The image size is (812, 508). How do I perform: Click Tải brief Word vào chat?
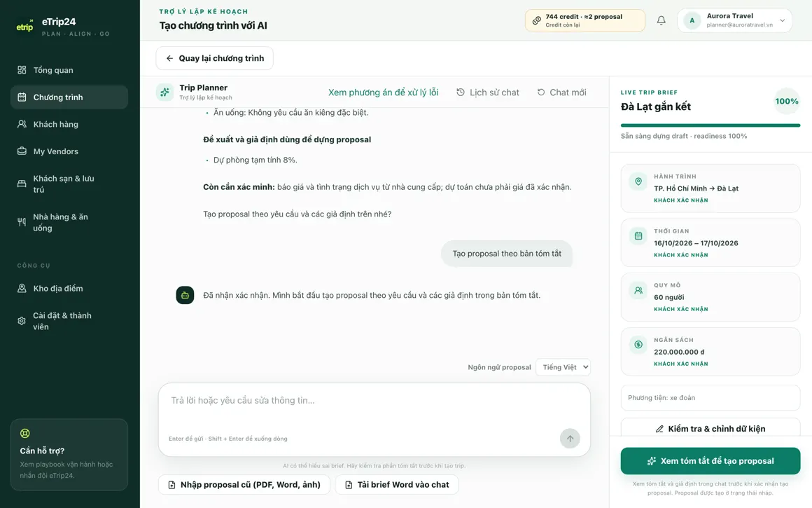click(x=397, y=485)
